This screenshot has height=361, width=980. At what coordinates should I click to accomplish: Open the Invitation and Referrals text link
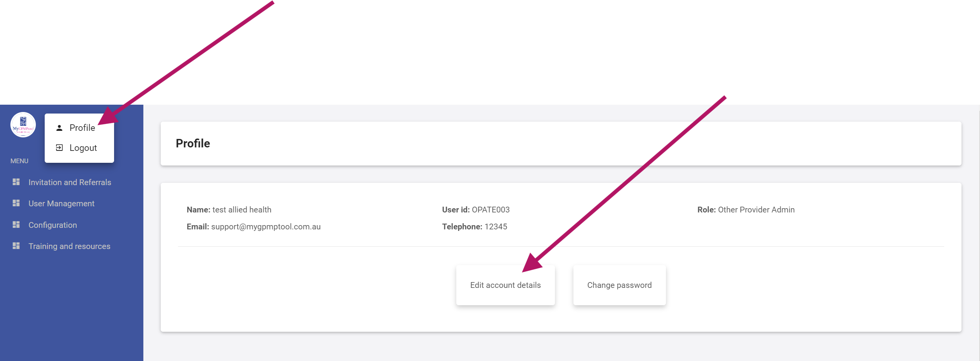[x=70, y=182]
